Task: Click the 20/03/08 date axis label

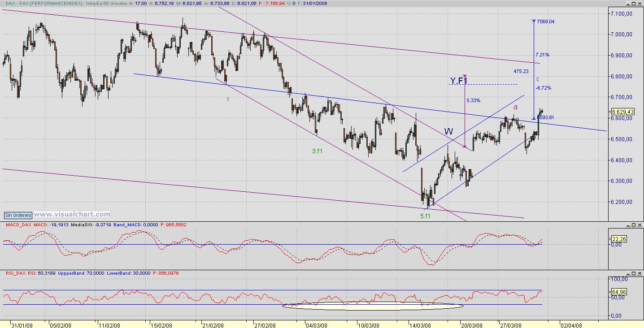Action: [x=473, y=325]
